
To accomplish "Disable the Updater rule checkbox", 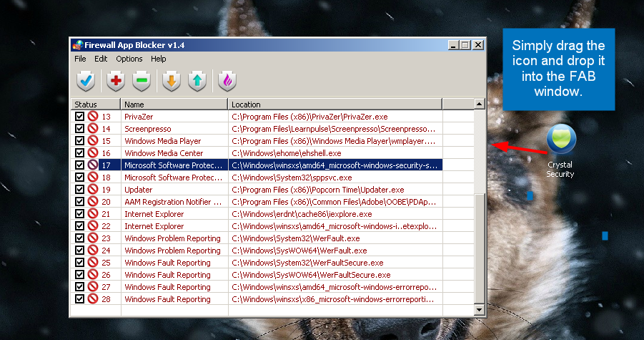I will [x=79, y=190].
